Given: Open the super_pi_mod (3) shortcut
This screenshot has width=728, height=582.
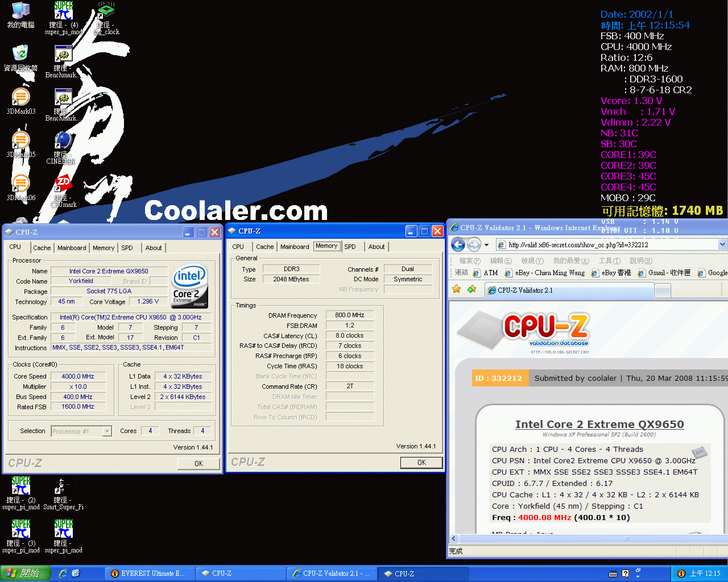Looking at the screenshot, I should pos(20,537).
